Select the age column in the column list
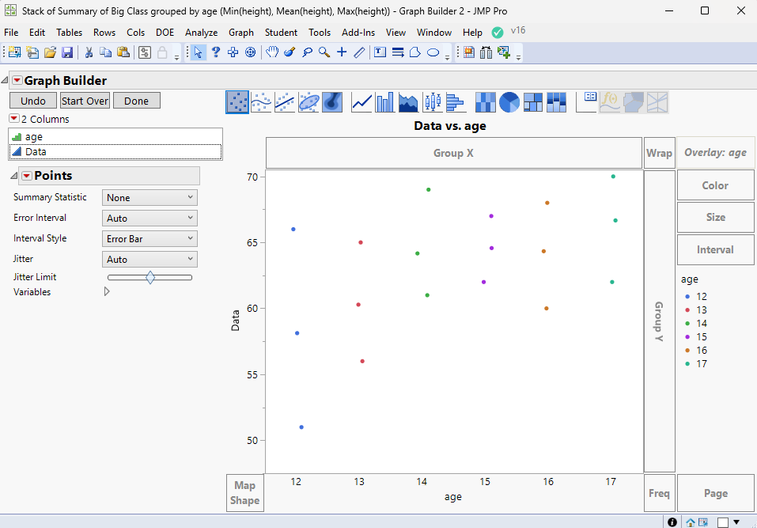Image resolution: width=757 pixels, height=528 pixels. (x=115, y=137)
